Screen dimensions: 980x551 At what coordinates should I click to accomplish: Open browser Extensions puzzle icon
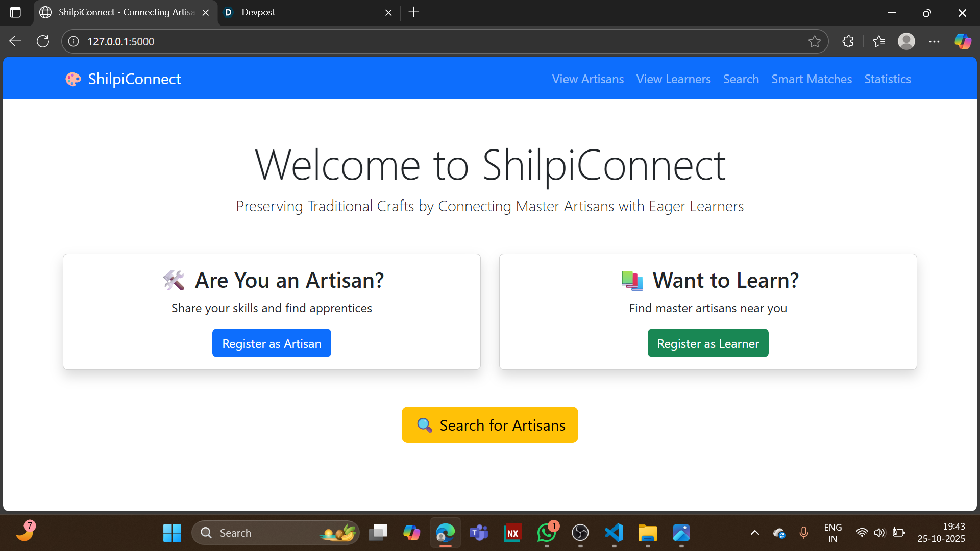848,41
